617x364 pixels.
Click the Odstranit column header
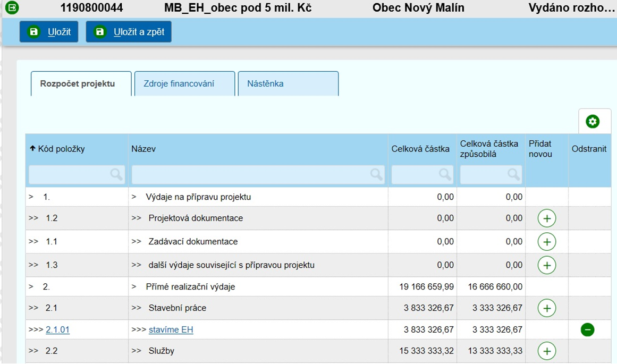589,149
